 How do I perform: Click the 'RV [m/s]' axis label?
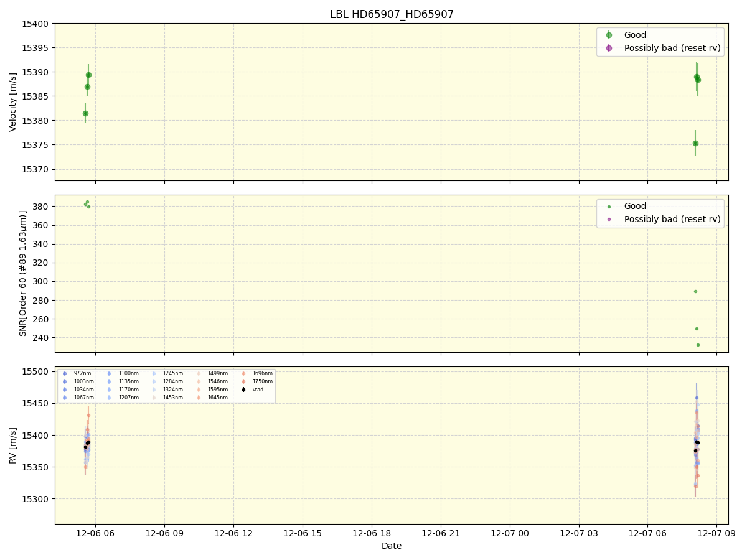point(13,446)
